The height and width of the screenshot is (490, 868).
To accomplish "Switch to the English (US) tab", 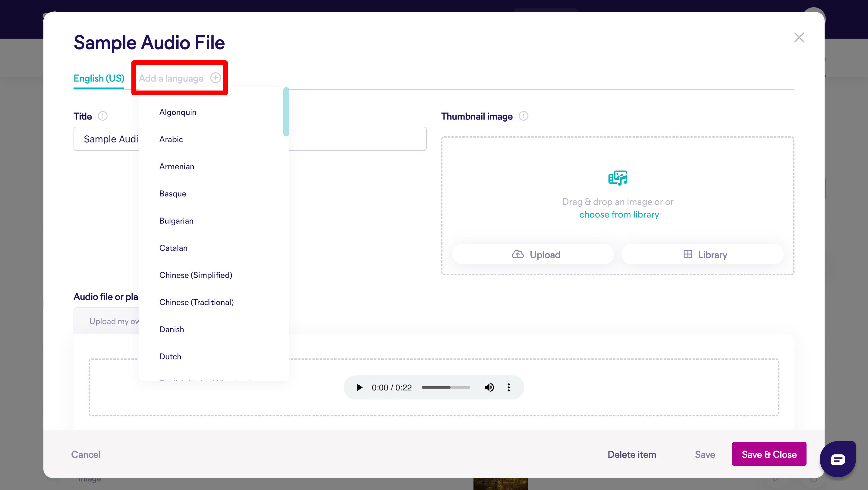I will click(99, 78).
